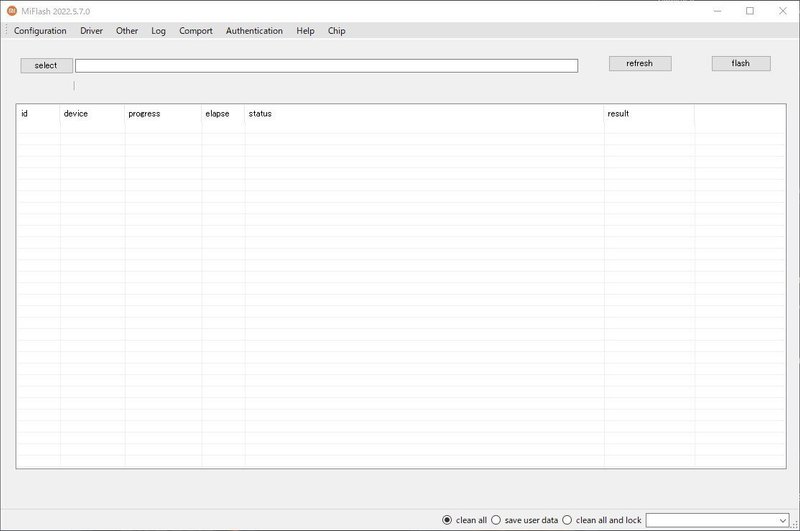Click the id column header
The image size is (800, 531).
click(38, 114)
